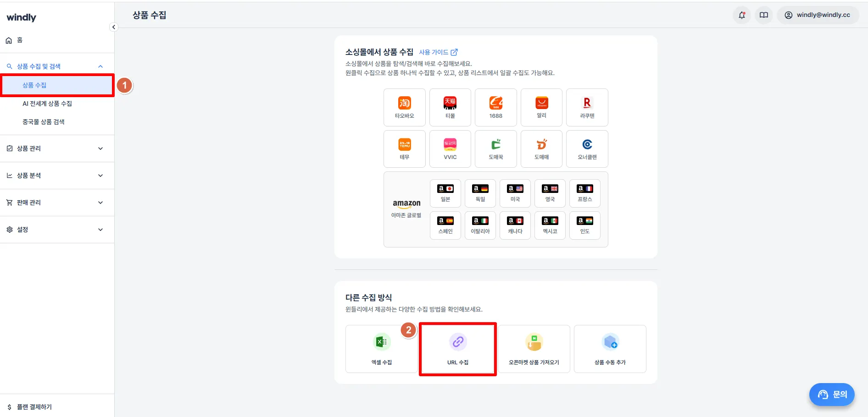Image resolution: width=868 pixels, height=417 pixels.
Task: Select the 1688 marketplace tile
Action: click(x=496, y=107)
